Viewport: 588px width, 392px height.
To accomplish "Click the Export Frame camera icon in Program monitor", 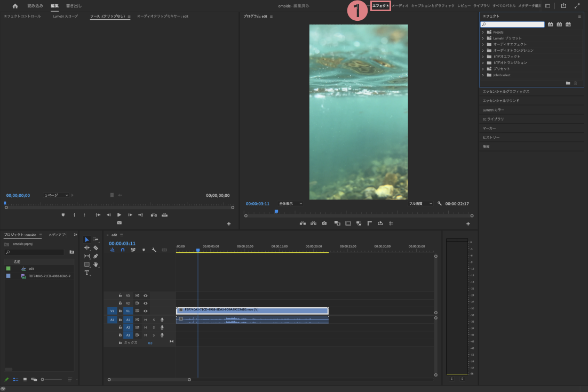I will point(324,223).
